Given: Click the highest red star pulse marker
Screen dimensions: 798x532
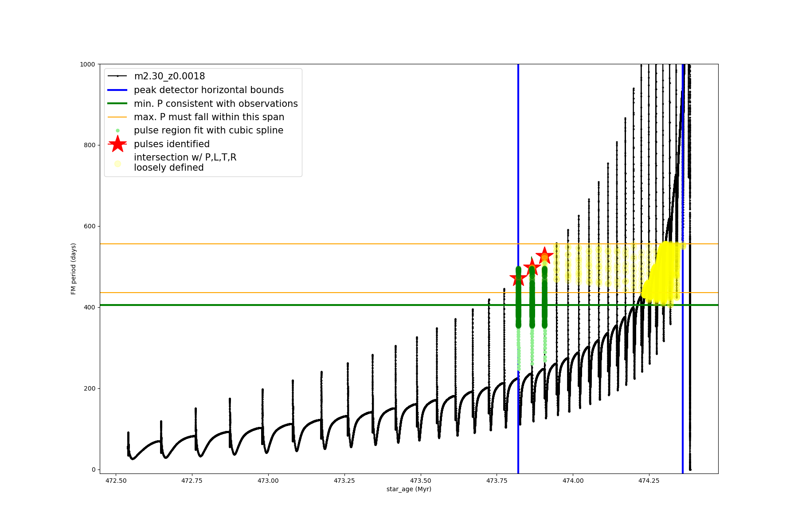Looking at the screenshot, I should (544, 256).
